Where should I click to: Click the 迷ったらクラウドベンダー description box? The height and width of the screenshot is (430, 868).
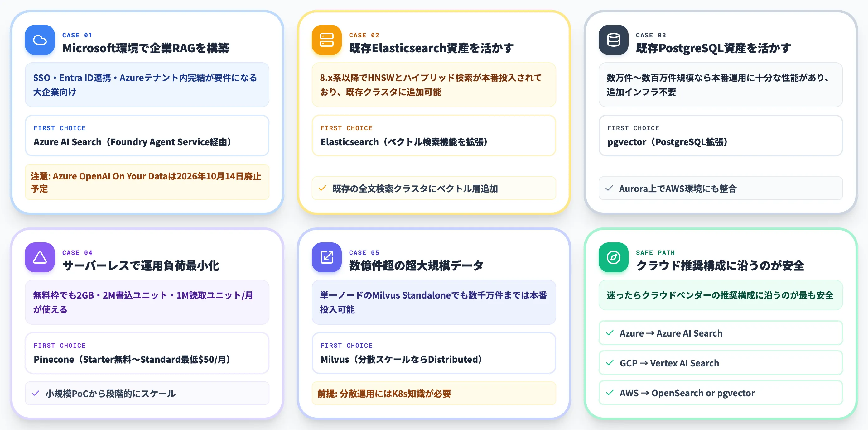click(721, 295)
